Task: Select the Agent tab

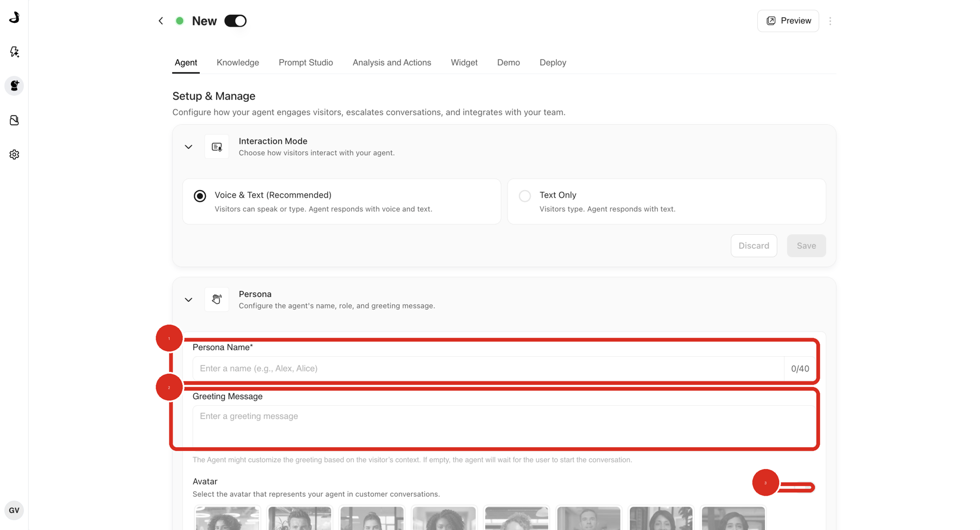Action: [186, 63]
